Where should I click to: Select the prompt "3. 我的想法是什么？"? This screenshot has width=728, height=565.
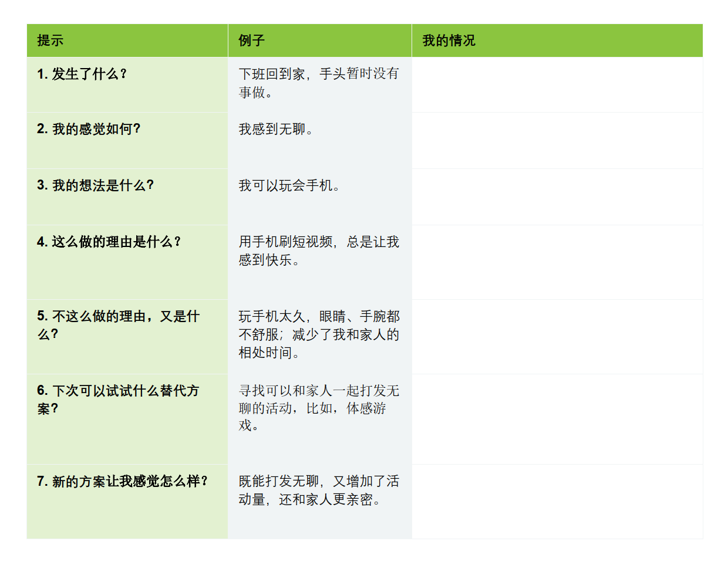point(96,185)
